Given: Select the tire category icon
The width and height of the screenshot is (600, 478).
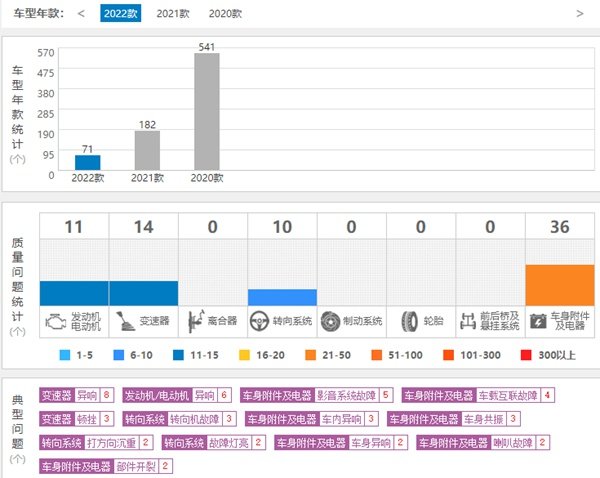Looking at the screenshot, I should pyautogui.click(x=408, y=321).
